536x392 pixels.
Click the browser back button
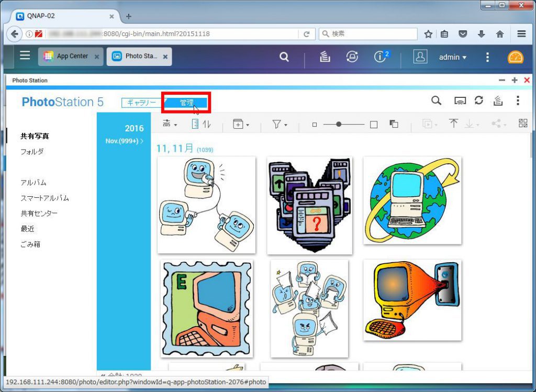pos(14,34)
